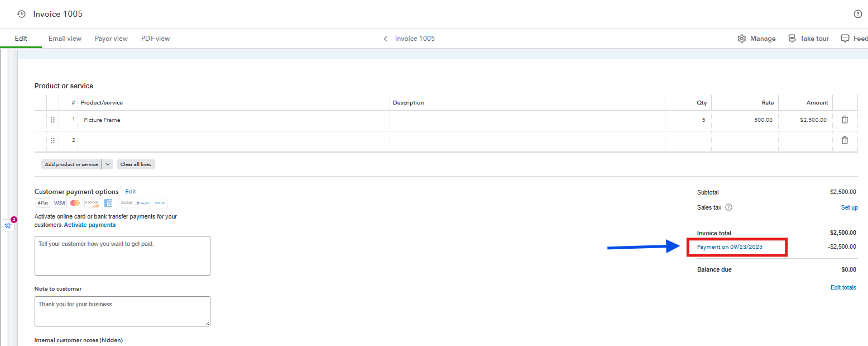The height and width of the screenshot is (346, 868).
Task: Click Add product or service button
Action: (x=71, y=164)
